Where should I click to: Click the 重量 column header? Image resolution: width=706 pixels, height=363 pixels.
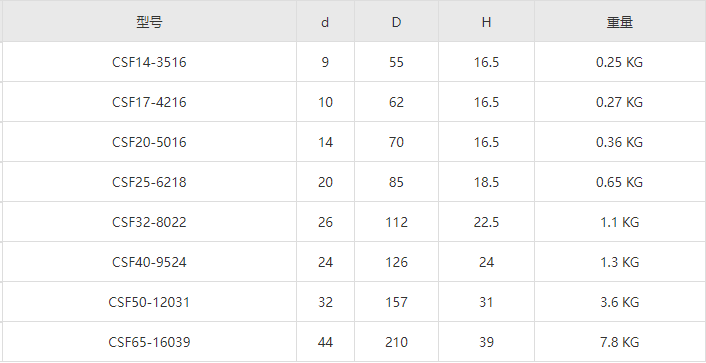pyautogui.click(x=620, y=22)
